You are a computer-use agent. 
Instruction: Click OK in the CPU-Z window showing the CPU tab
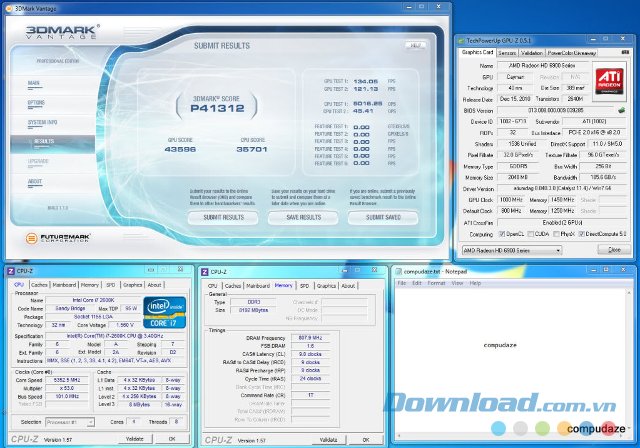coord(172,439)
